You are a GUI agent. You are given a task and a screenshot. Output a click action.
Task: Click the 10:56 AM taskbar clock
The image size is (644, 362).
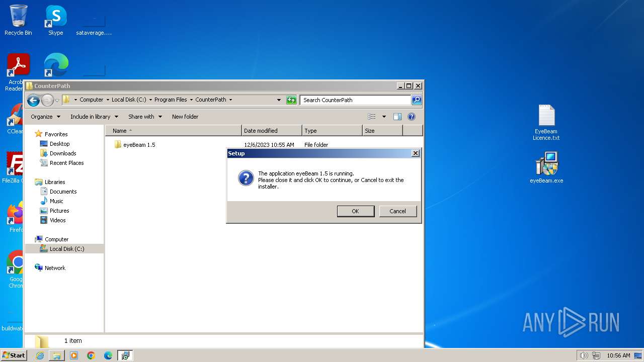tap(618, 355)
